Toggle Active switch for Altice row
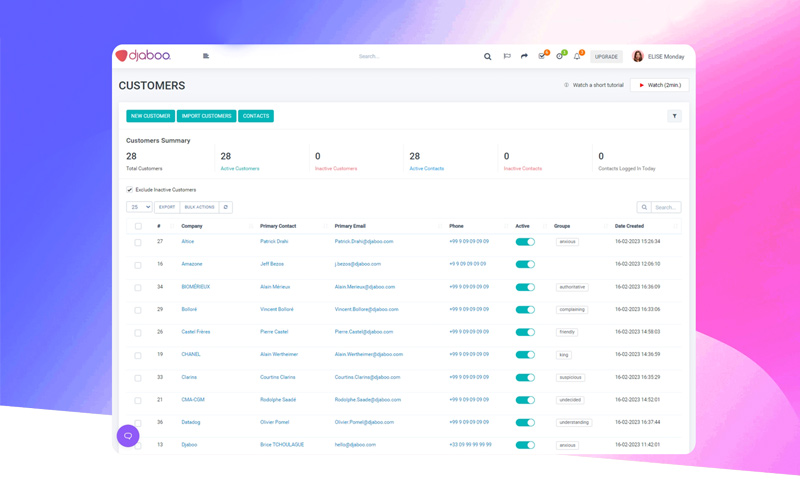This screenshot has height=500, width=800. (525, 242)
